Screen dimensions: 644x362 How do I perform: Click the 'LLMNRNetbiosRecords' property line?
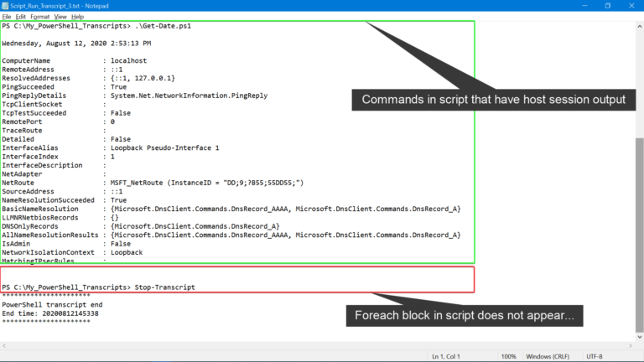[x=60, y=218]
